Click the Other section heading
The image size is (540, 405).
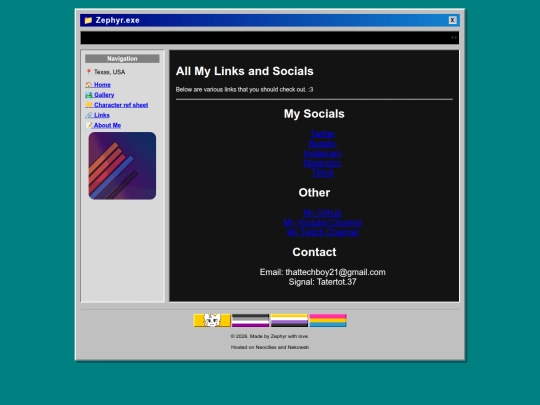coord(314,193)
